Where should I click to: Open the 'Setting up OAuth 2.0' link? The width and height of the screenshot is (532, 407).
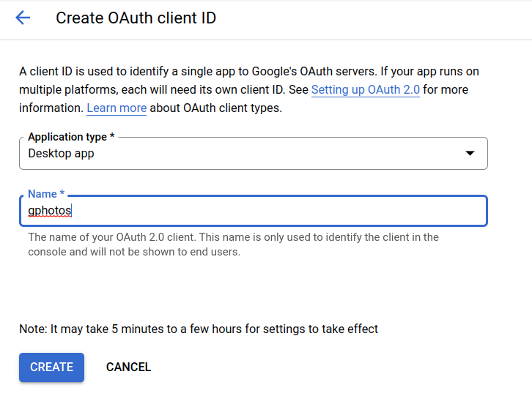(x=365, y=90)
